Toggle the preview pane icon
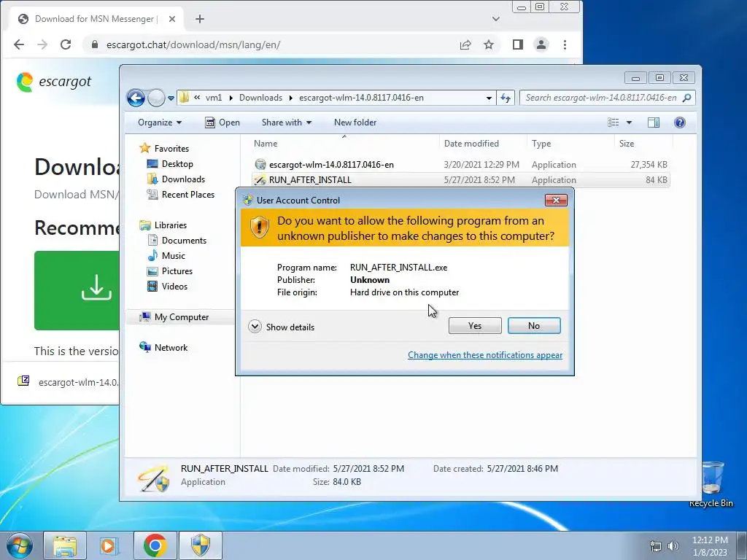The image size is (747, 560). tap(653, 122)
